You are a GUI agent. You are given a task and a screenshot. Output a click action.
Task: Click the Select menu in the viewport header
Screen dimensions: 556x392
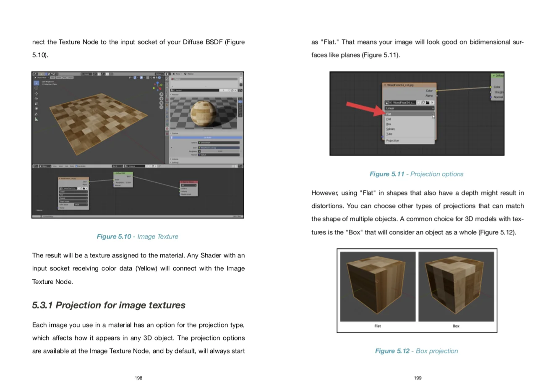tap(59, 78)
